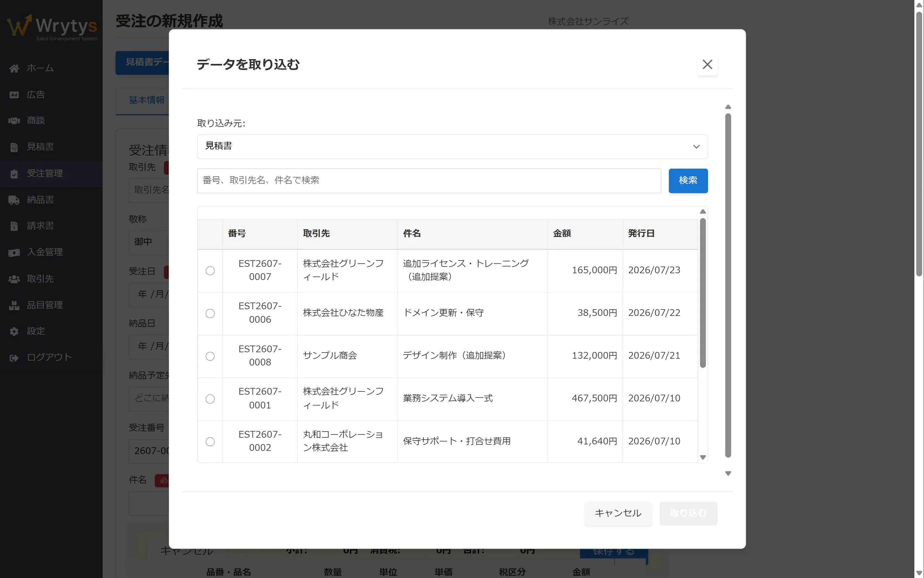924x578 pixels.
Task: Click the sign-out icon next to ログアウト
Action: pyautogui.click(x=14, y=358)
